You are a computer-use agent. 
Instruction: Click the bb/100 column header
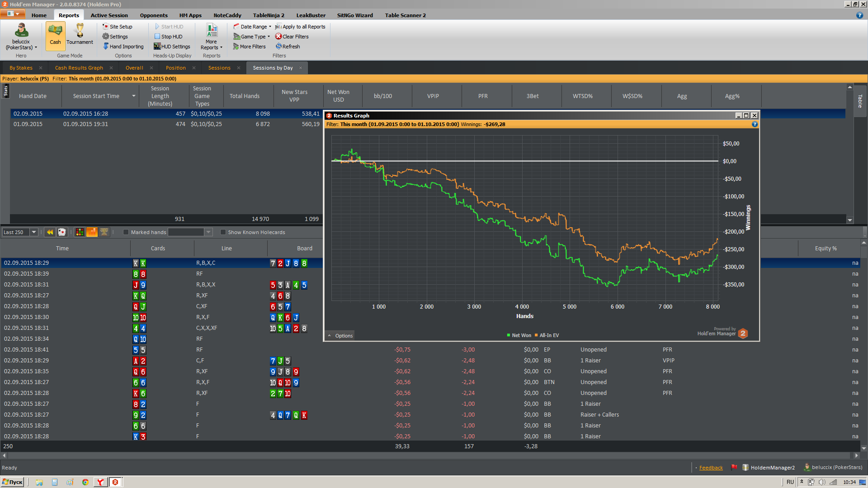[x=383, y=96]
